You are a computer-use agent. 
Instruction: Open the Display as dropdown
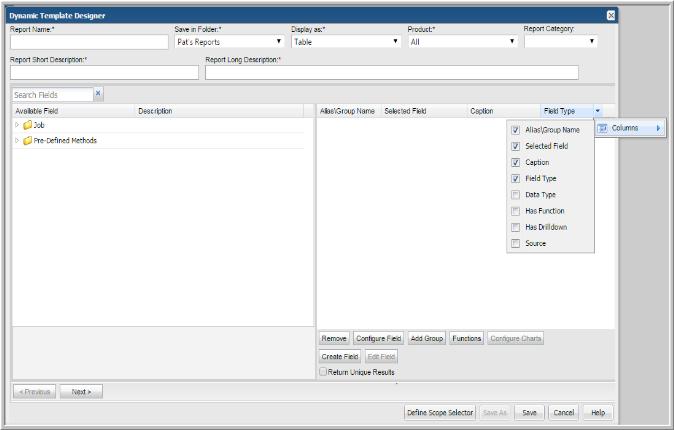coord(396,42)
